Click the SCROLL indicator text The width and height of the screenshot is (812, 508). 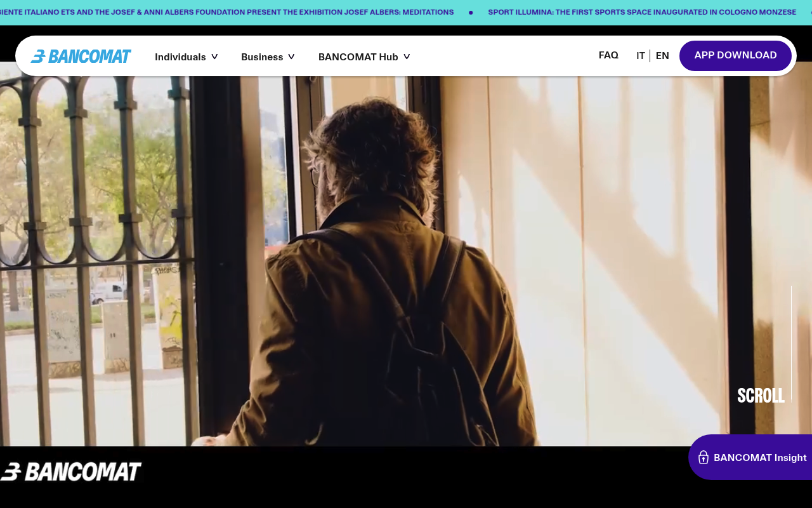click(761, 396)
